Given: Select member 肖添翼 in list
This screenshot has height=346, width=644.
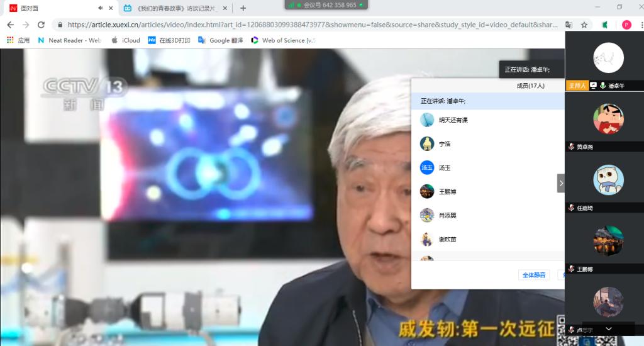Looking at the screenshot, I should click(x=488, y=215).
